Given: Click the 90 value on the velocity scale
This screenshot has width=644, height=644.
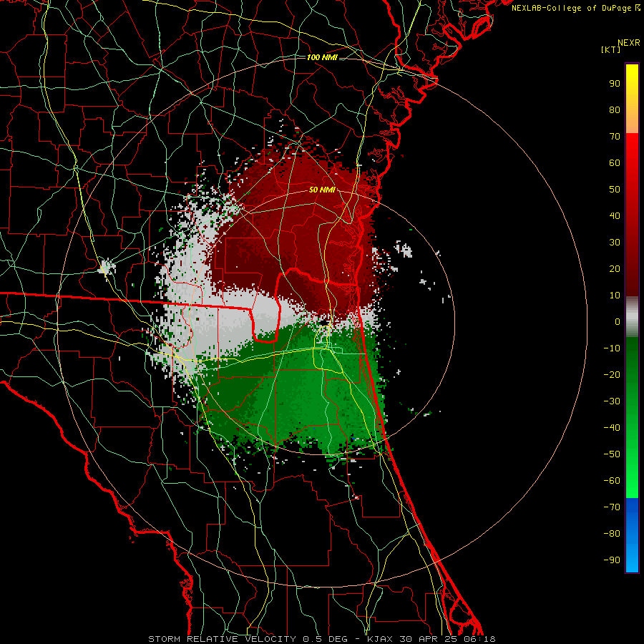Looking at the screenshot, I should pos(615,84).
